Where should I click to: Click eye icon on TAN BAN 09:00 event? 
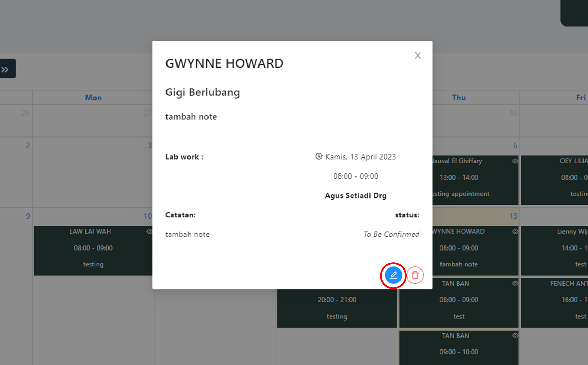pyautogui.click(x=515, y=335)
